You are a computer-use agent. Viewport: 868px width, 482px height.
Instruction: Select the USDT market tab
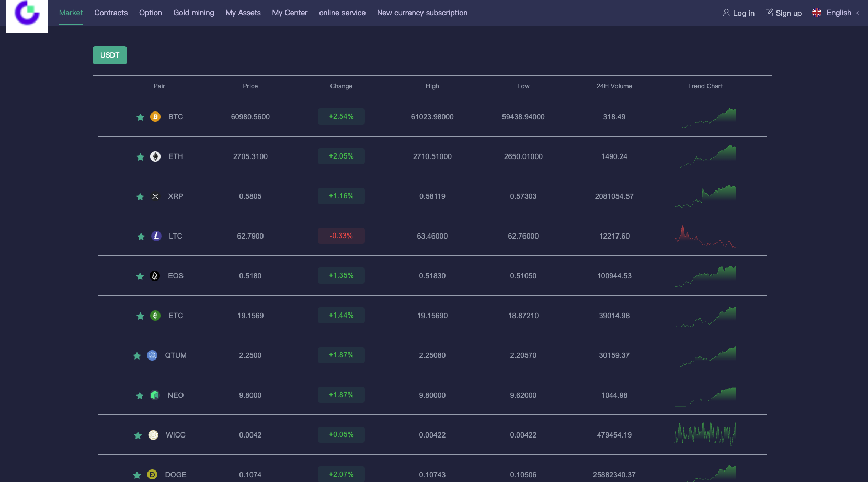pos(110,55)
